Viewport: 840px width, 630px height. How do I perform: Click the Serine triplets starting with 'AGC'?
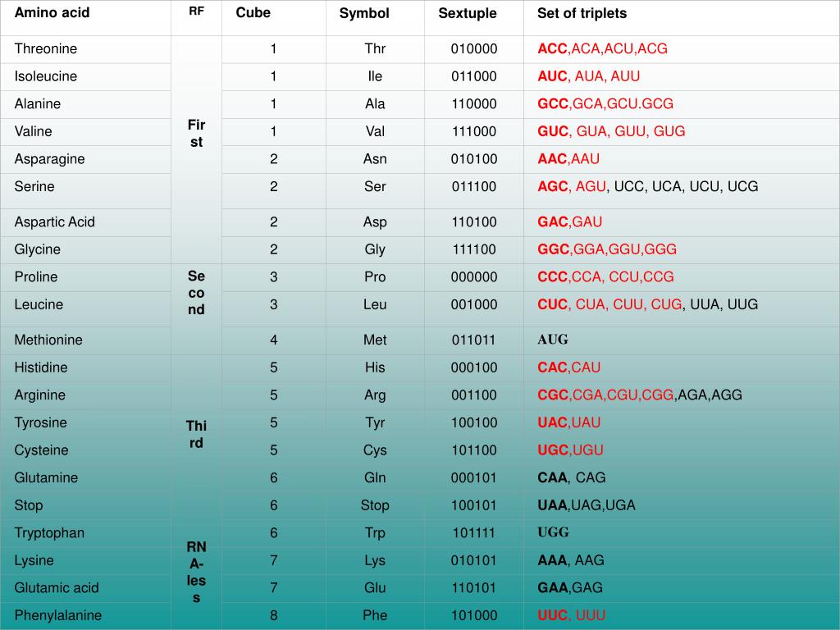coord(648,186)
